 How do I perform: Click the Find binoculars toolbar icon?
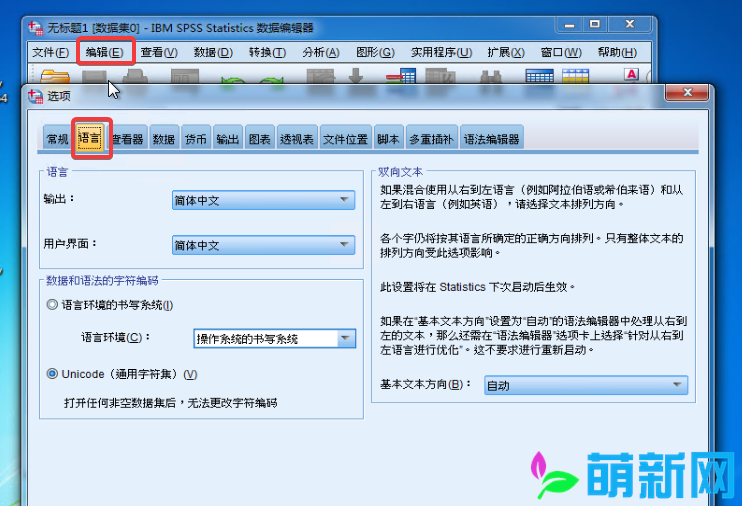(x=491, y=77)
